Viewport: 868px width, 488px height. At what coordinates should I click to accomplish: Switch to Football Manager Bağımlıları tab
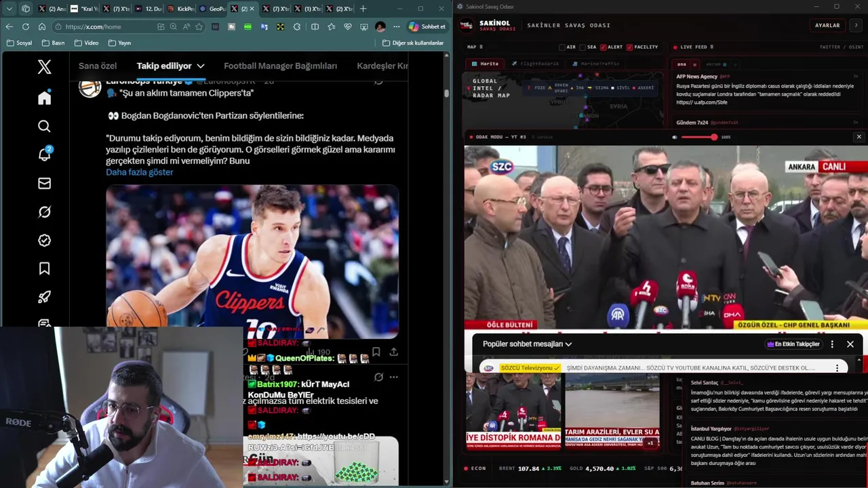pyautogui.click(x=280, y=66)
